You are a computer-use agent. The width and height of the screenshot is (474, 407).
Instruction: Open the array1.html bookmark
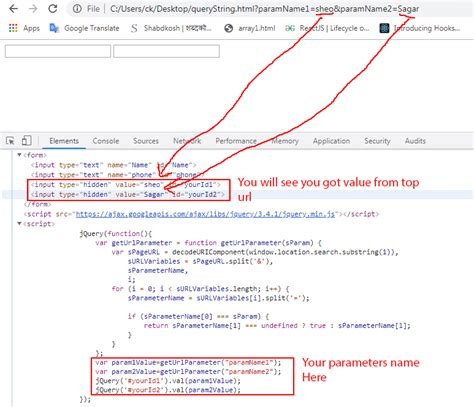point(250,28)
